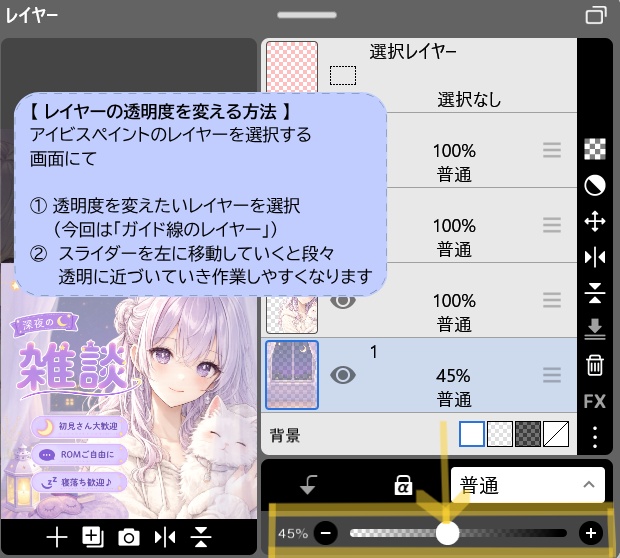Click the chevron on the blend mode box
This screenshot has width=620, height=558.
click(x=589, y=484)
